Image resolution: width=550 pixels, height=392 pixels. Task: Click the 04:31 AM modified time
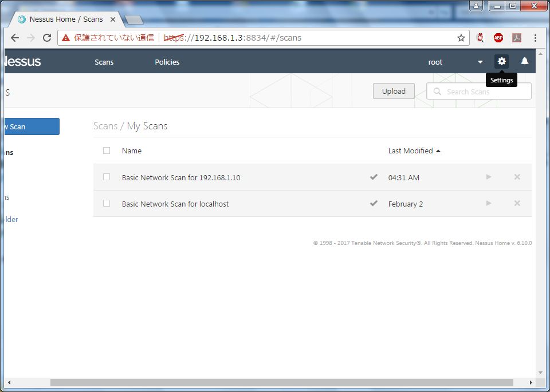(403, 177)
